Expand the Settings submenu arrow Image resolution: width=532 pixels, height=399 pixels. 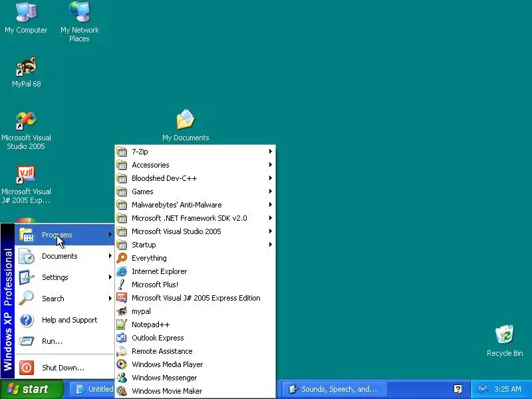pyautogui.click(x=110, y=277)
